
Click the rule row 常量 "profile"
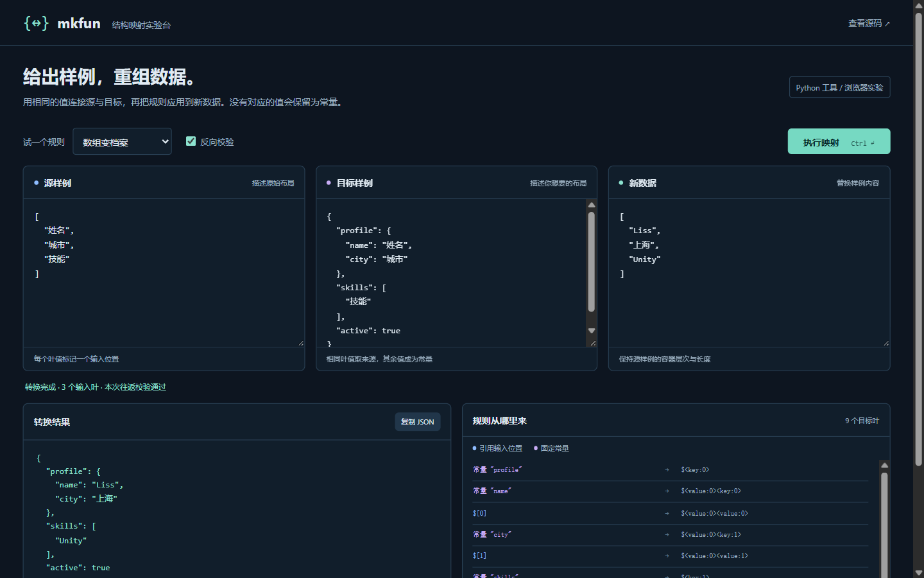click(x=671, y=470)
